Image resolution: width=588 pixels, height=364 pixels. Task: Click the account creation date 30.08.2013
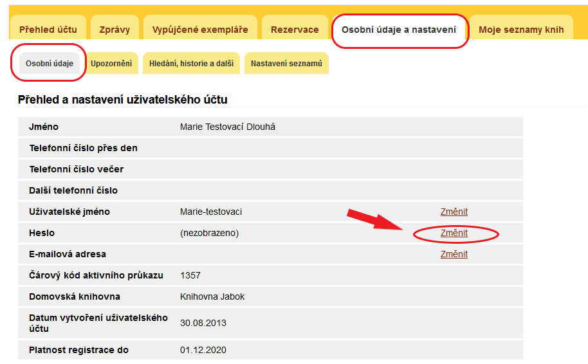pyautogui.click(x=203, y=323)
